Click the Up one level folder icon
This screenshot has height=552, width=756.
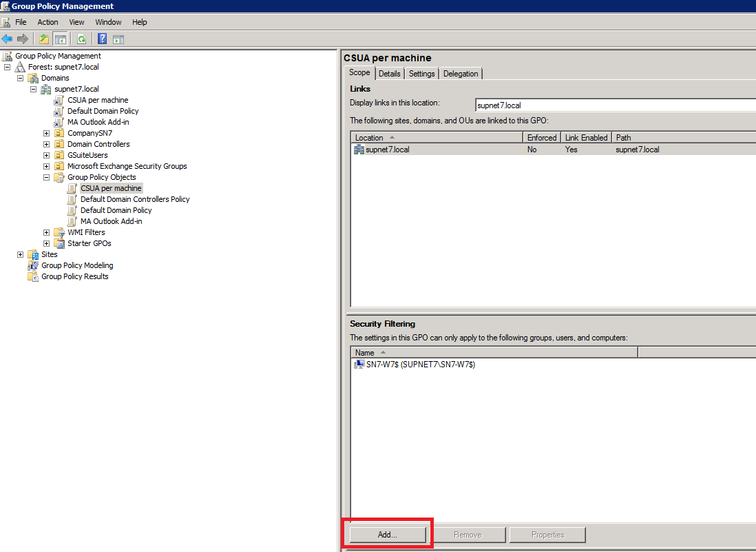[x=44, y=39]
